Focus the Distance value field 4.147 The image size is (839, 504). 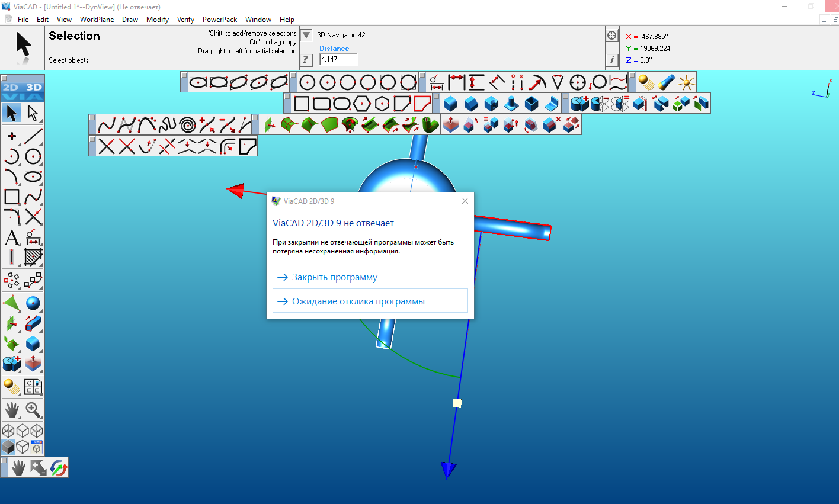click(338, 59)
